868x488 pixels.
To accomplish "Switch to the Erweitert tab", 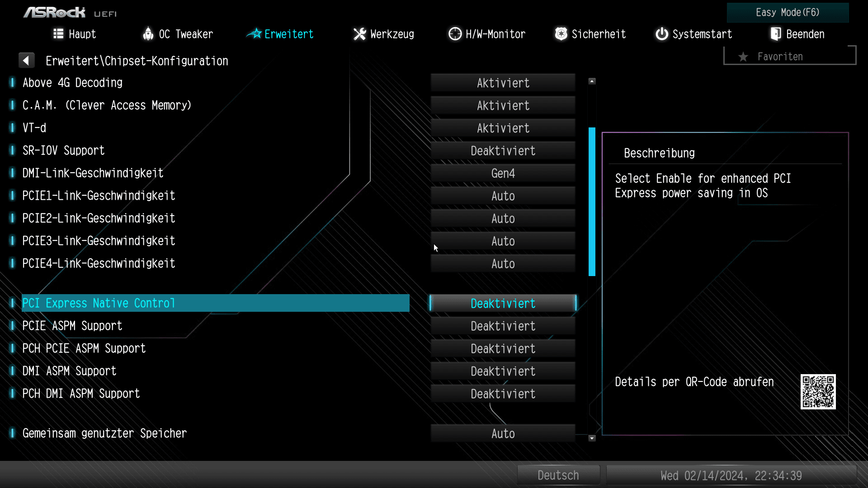I will (x=280, y=34).
